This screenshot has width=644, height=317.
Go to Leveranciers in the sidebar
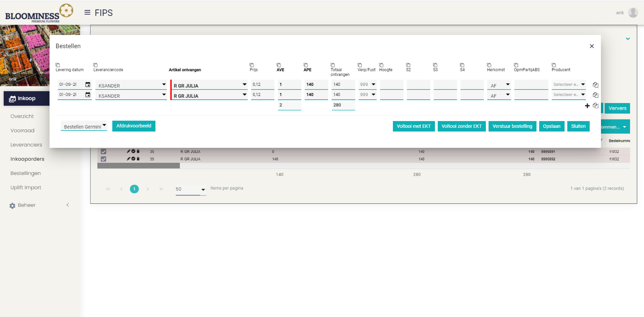(26, 145)
